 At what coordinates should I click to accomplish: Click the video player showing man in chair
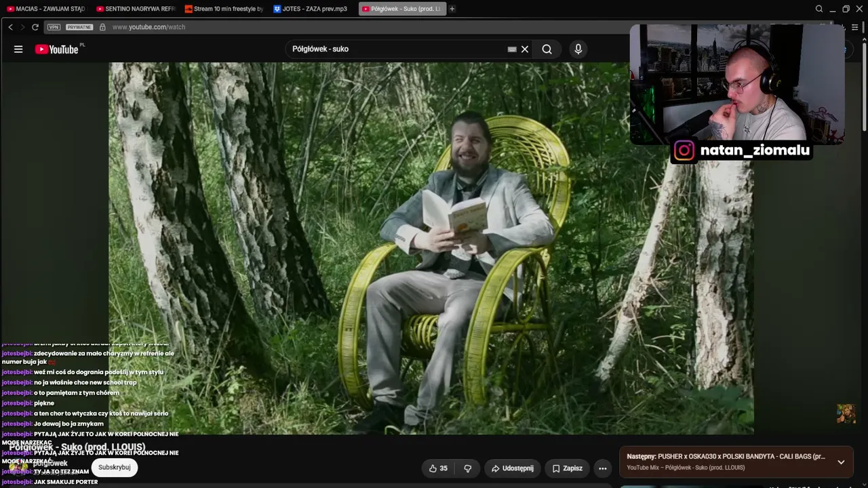click(431, 248)
